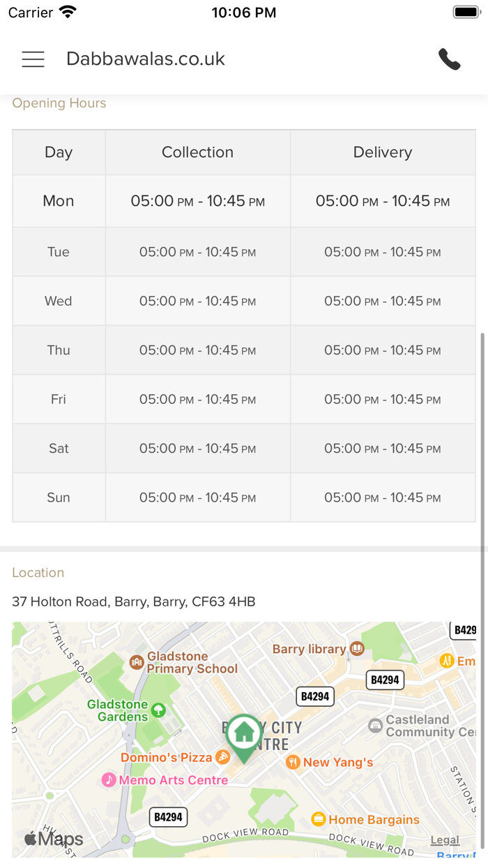
Task: Tap Gladstone Primary School marker
Action: point(137,661)
